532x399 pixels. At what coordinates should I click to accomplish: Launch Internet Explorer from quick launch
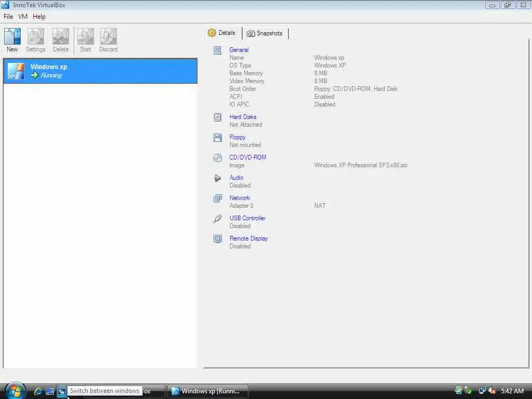point(37,391)
